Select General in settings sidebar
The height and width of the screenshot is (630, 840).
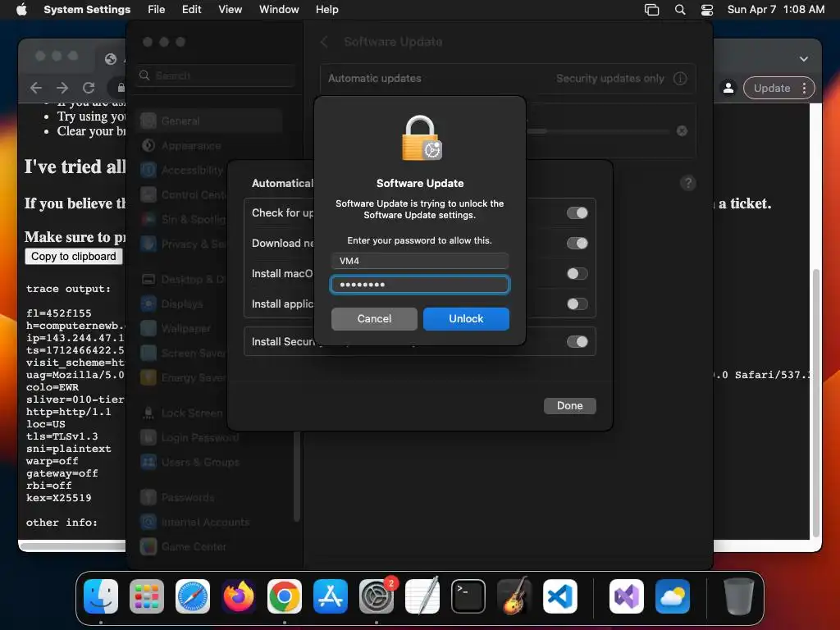(209, 121)
